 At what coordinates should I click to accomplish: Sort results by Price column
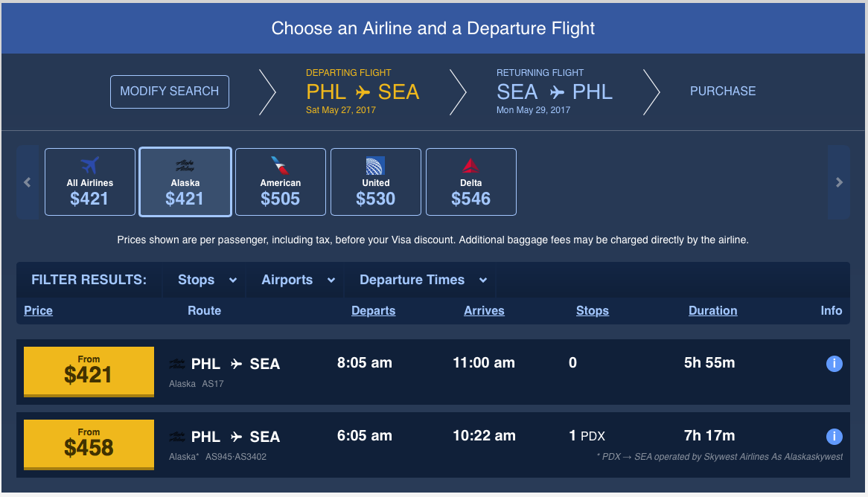point(38,311)
